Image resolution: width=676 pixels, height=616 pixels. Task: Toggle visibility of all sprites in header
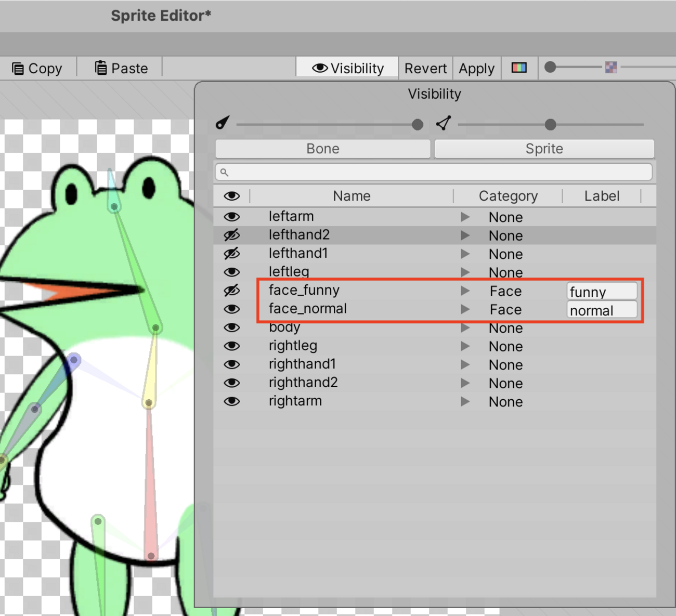[x=232, y=196]
